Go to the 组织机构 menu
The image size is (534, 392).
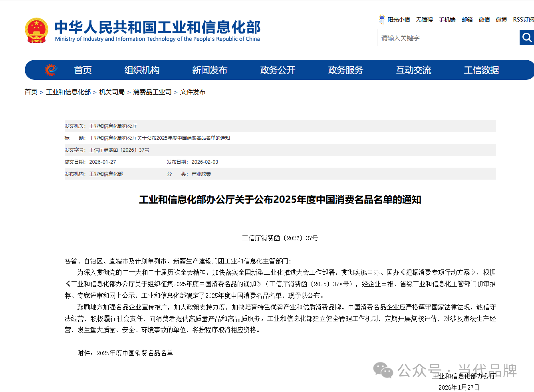tap(142, 70)
